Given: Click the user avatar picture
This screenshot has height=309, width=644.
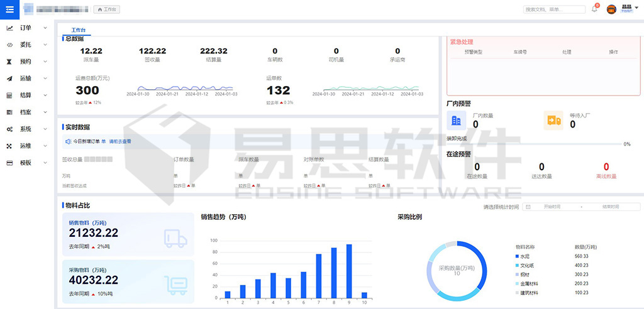Looking at the screenshot, I should pos(611,9).
